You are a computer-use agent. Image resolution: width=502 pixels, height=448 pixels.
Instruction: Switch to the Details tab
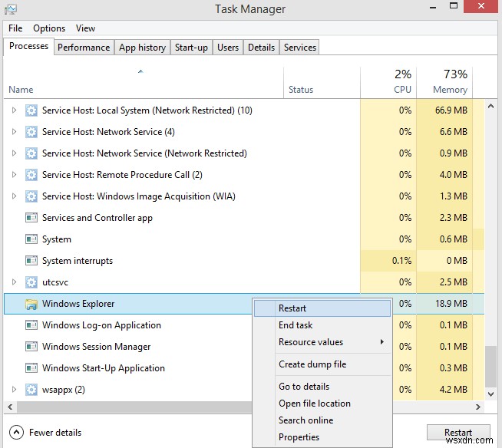pos(261,48)
